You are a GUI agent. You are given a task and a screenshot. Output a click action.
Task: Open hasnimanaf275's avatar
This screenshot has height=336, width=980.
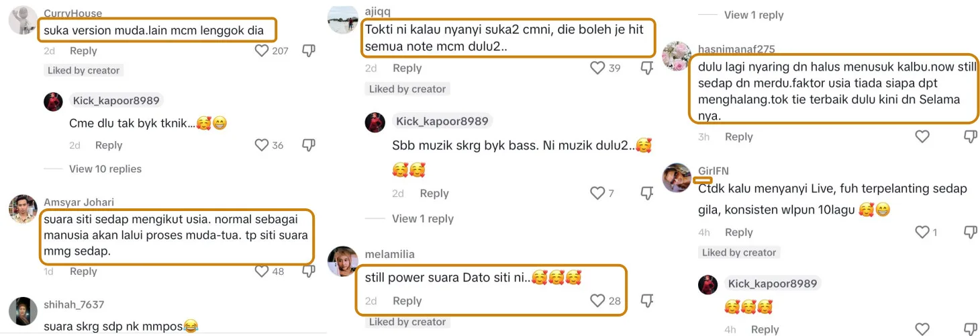coord(676,56)
